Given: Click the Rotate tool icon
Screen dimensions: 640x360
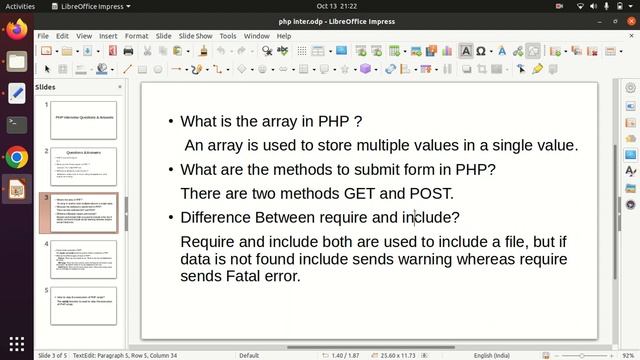Looking at the screenshot, I should click(x=390, y=69).
